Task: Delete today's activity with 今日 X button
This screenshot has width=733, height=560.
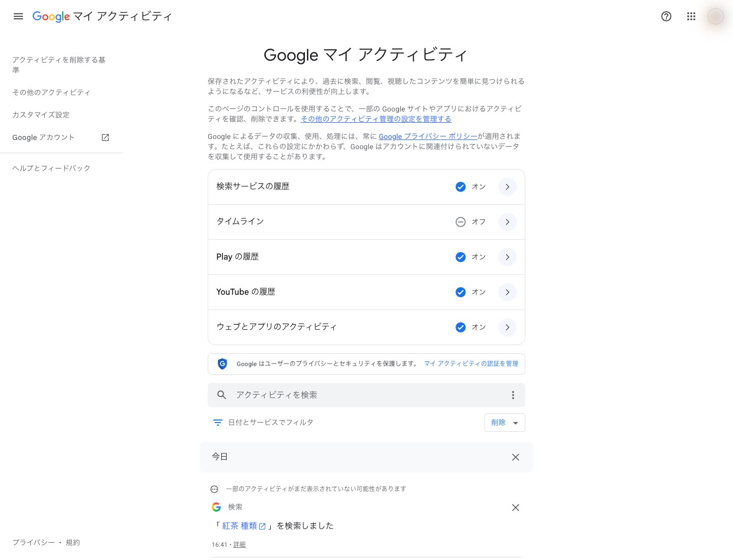Action: point(516,457)
